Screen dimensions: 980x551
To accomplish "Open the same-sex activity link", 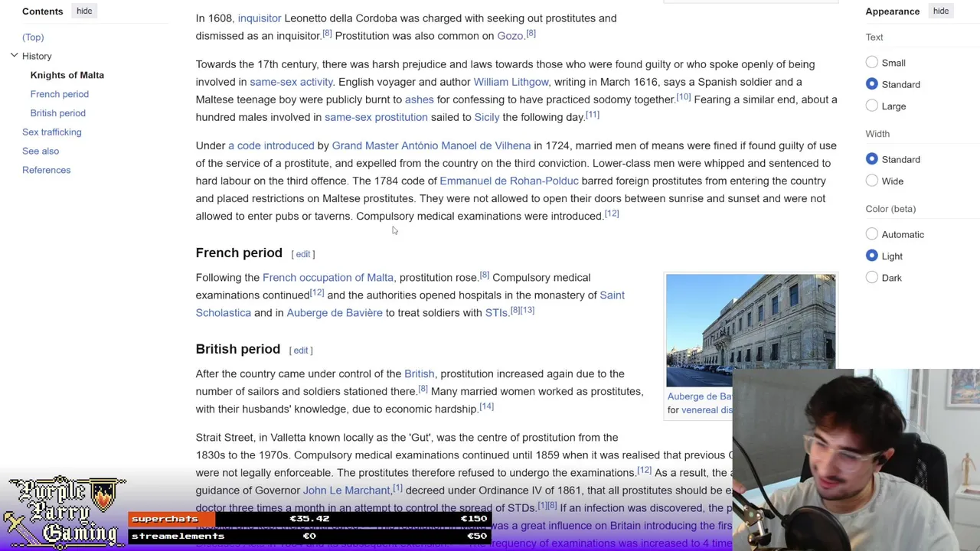I will (x=291, y=82).
